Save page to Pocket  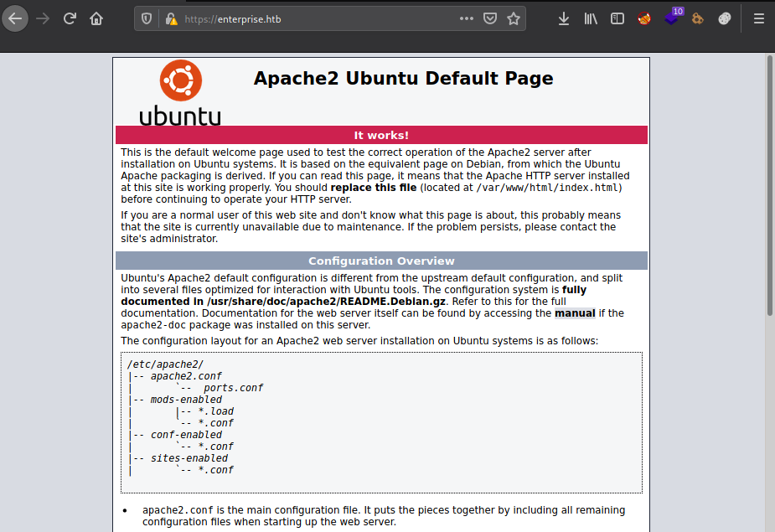[490, 18]
